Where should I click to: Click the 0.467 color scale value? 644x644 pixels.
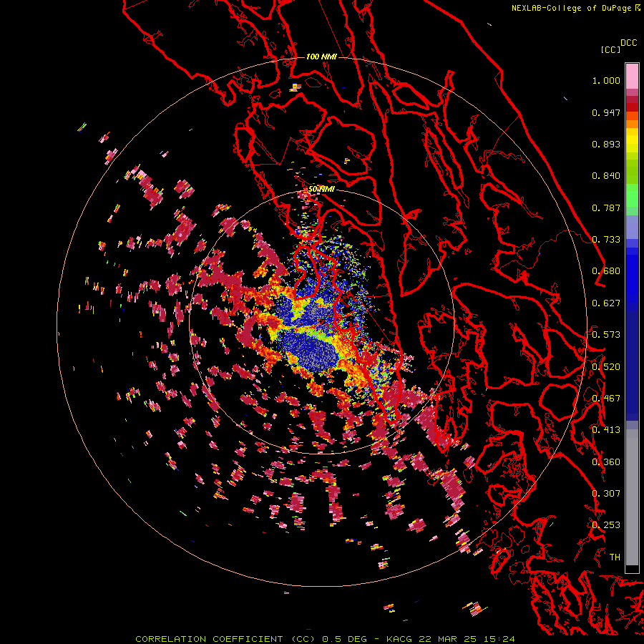point(606,399)
